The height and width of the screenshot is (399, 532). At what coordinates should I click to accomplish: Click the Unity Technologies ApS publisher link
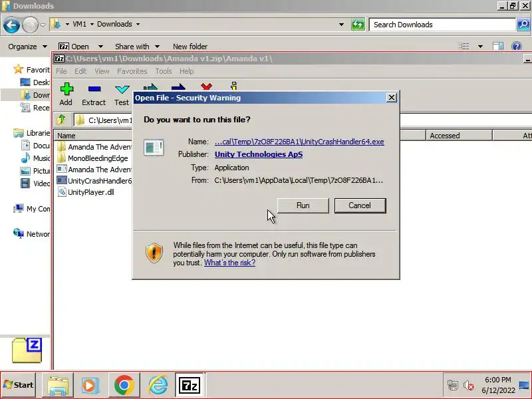[259, 154]
